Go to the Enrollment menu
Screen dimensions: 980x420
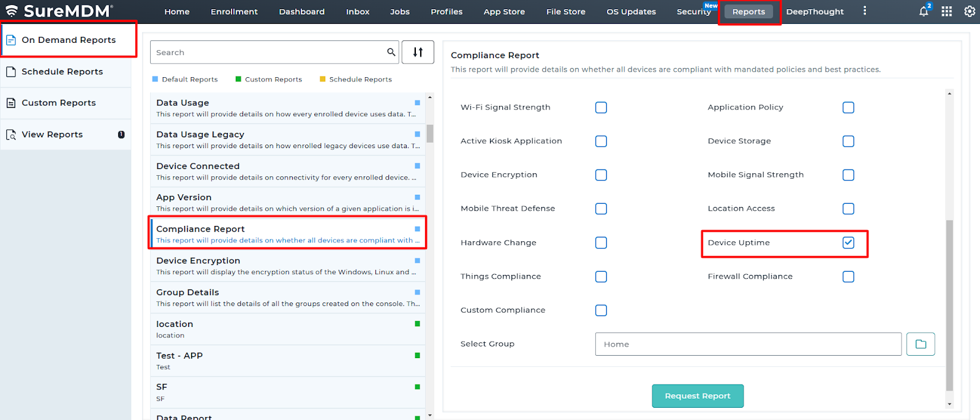(x=234, y=12)
